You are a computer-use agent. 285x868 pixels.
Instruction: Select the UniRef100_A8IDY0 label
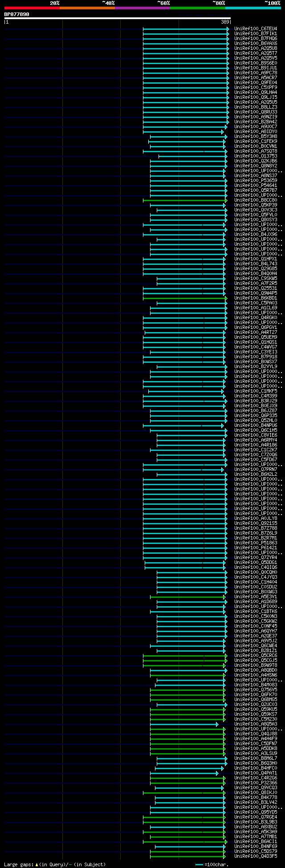[x=256, y=132]
